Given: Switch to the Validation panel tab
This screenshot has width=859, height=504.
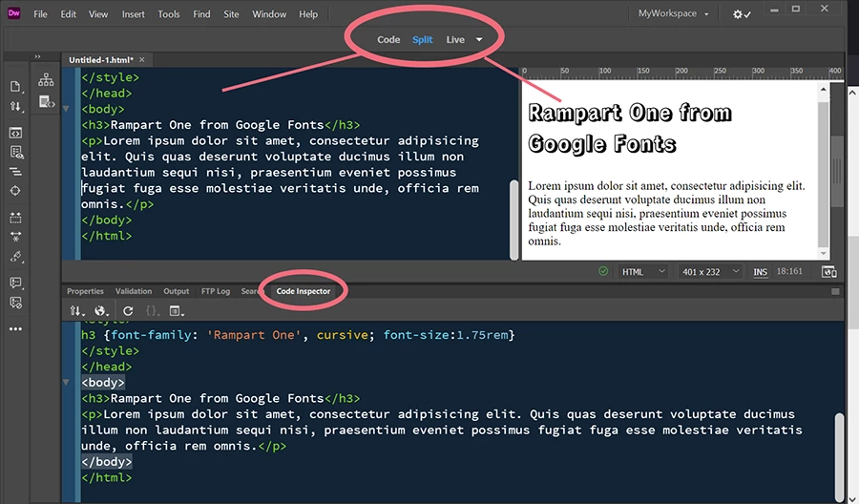Looking at the screenshot, I should click(x=134, y=291).
